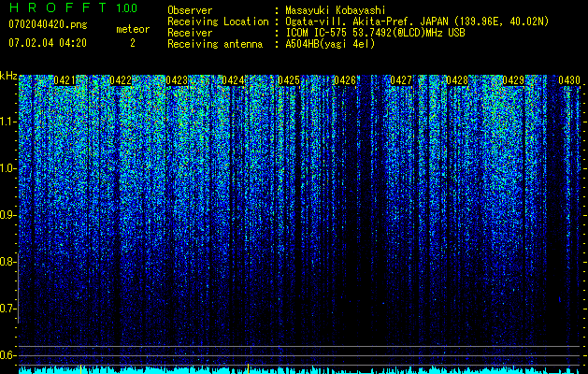This screenshot has width=588, height=374.
Task: Click the HROFFT program title text
Action: coord(58,7)
